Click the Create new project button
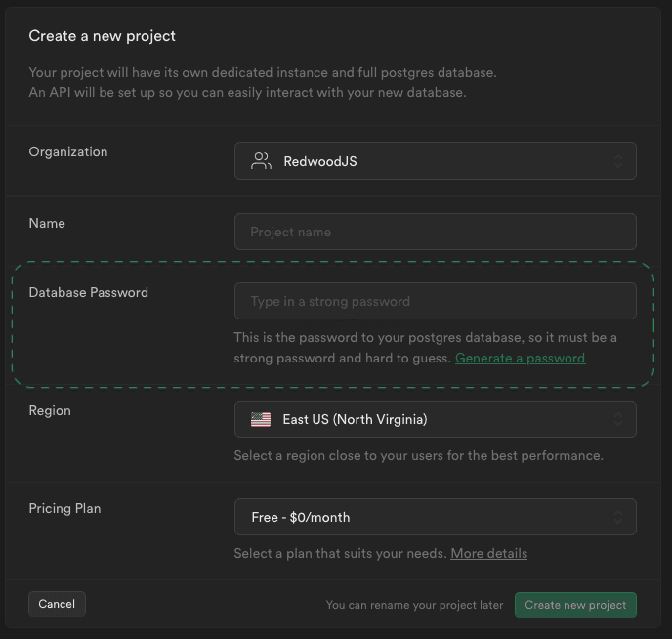 (575, 605)
